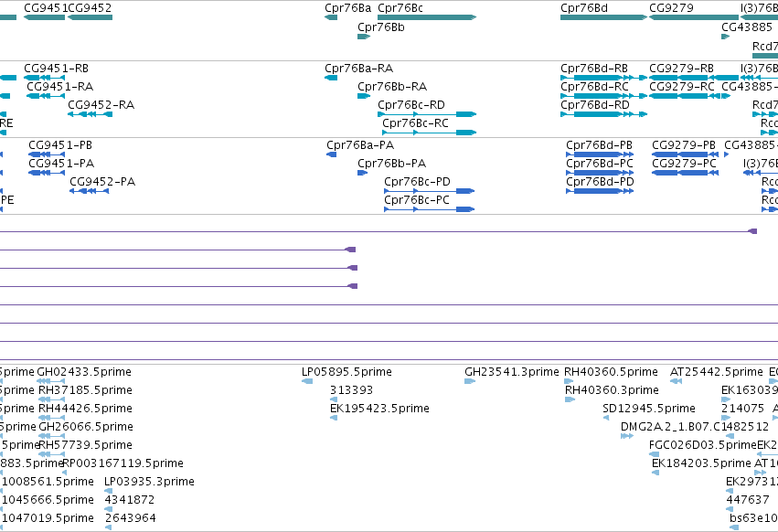The height and width of the screenshot is (532, 778).
Task: Click EST 1045666.5prime label
Action: point(48,500)
